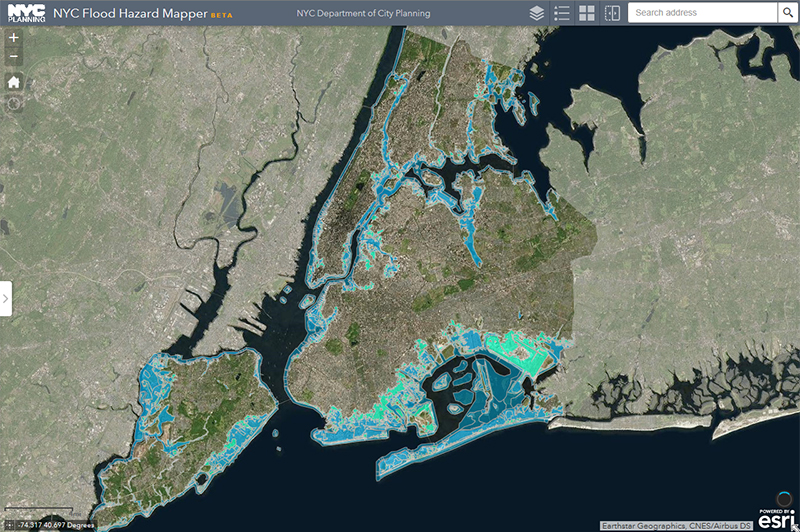
Task: Click the NYC Department of City Planning text
Action: pyautogui.click(x=364, y=13)
